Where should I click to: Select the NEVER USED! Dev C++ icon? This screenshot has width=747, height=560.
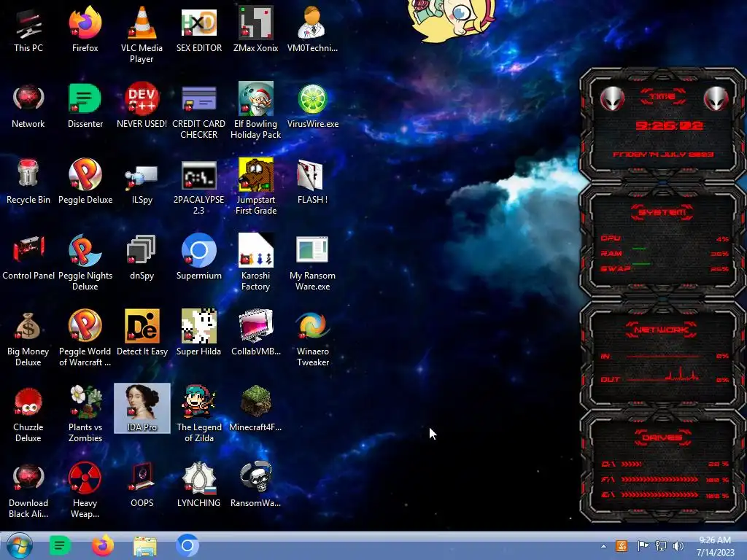[142, 106]
